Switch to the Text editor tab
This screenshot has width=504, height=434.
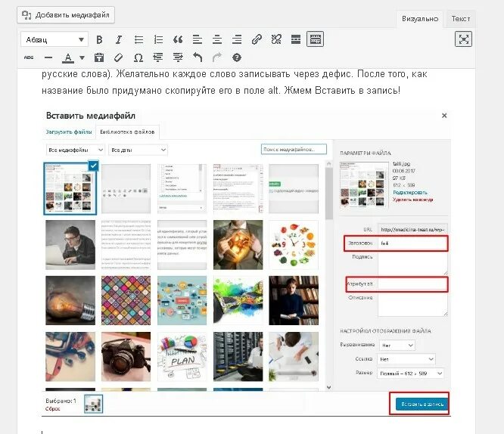click(460, 19)
